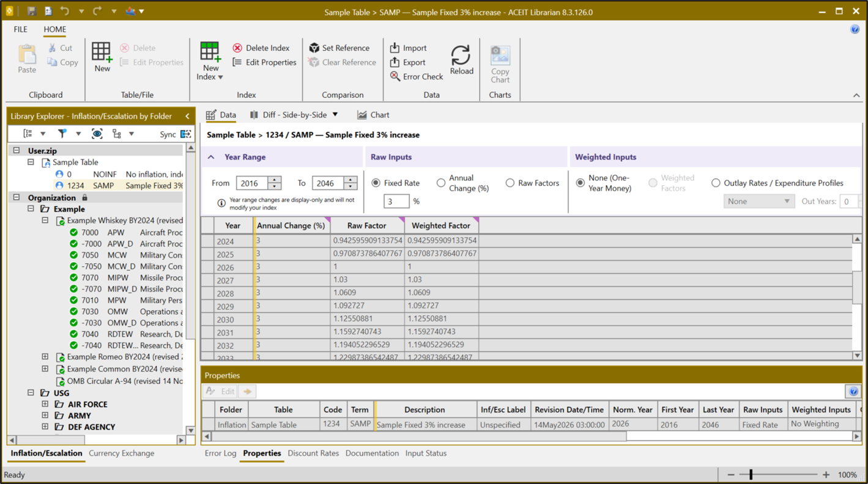Click the arrow icon next to Edit in Properties

[247, 391]
